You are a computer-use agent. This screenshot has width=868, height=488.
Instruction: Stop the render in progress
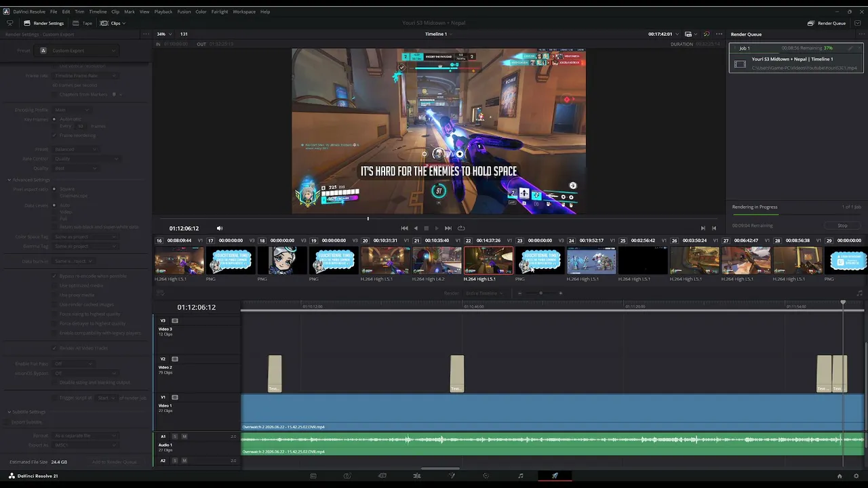[x=842, y=226]
